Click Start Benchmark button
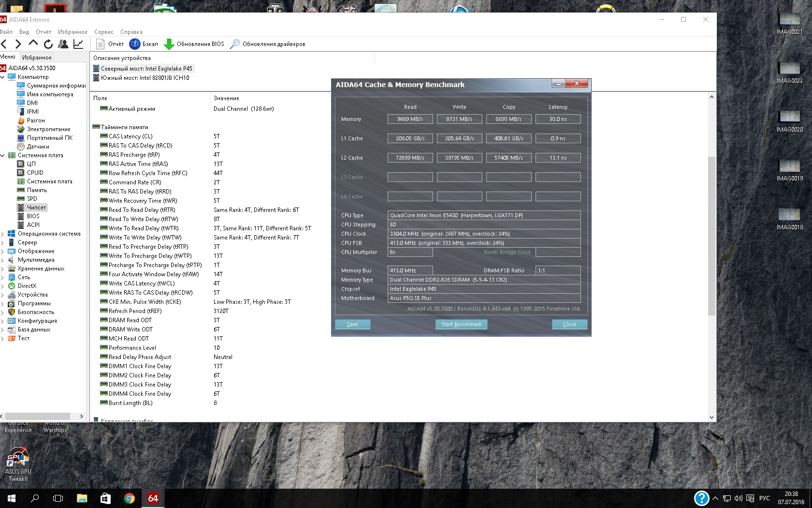 [462, 324]
